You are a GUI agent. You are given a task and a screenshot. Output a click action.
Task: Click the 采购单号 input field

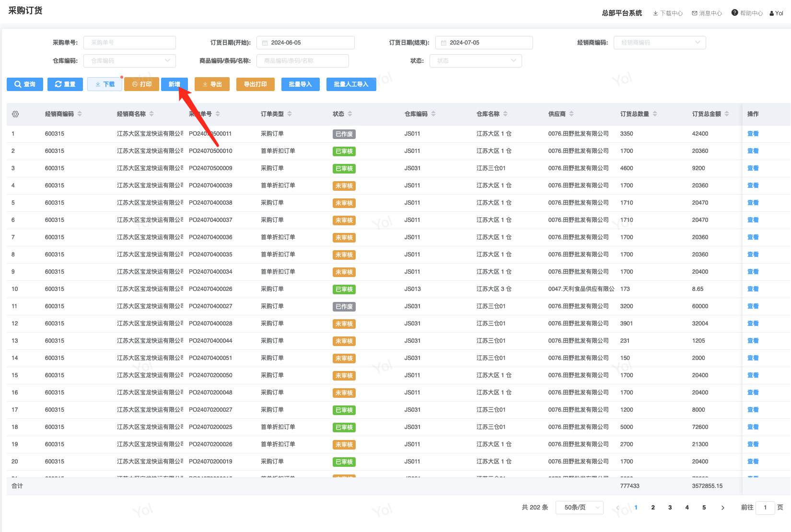(x=129, y=43)
